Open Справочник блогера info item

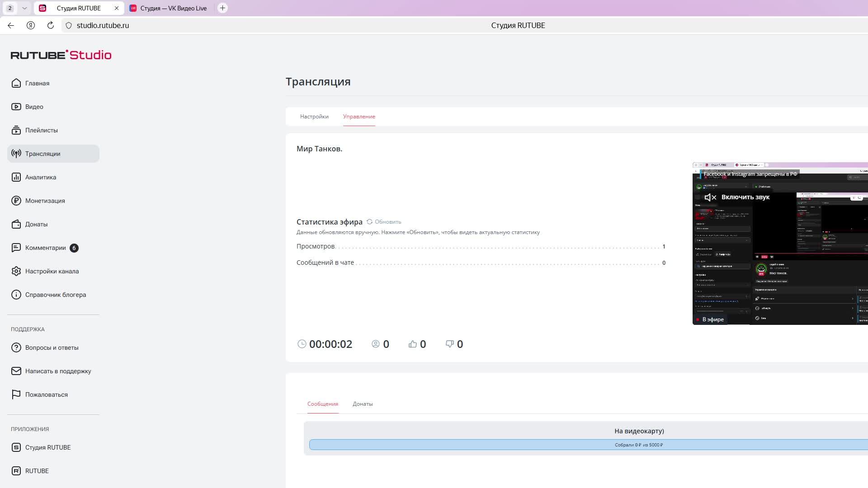tap(55, 295)
